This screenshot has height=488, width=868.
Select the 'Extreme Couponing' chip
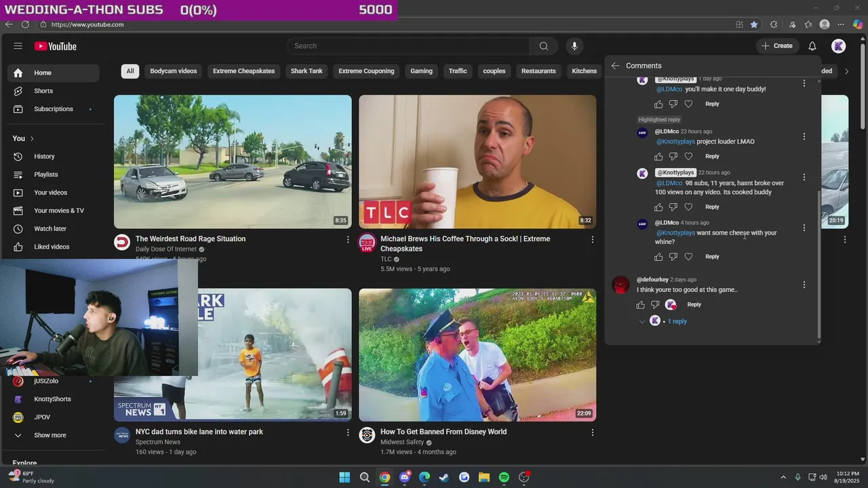point(366,71)
